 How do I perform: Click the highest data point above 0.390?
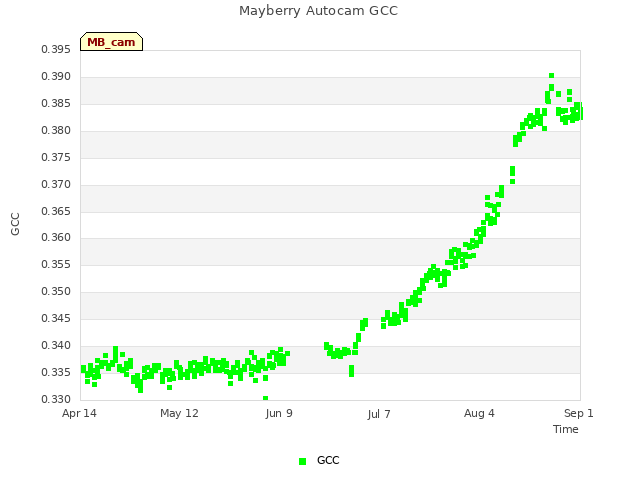551,76
